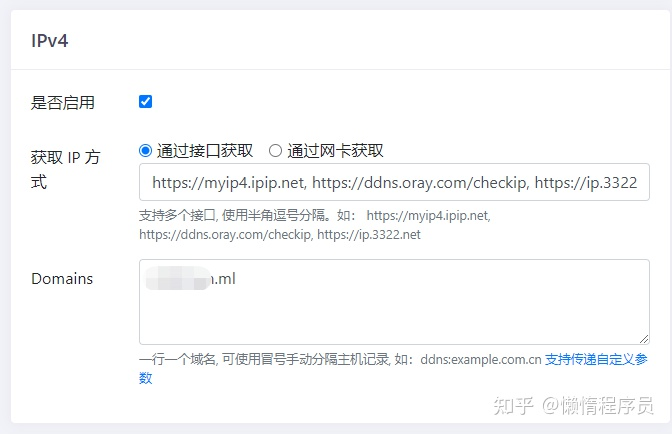672x434 pixels.
Task: Click the 通过网卡获取 label text
Action: click(x=335, y=151)
